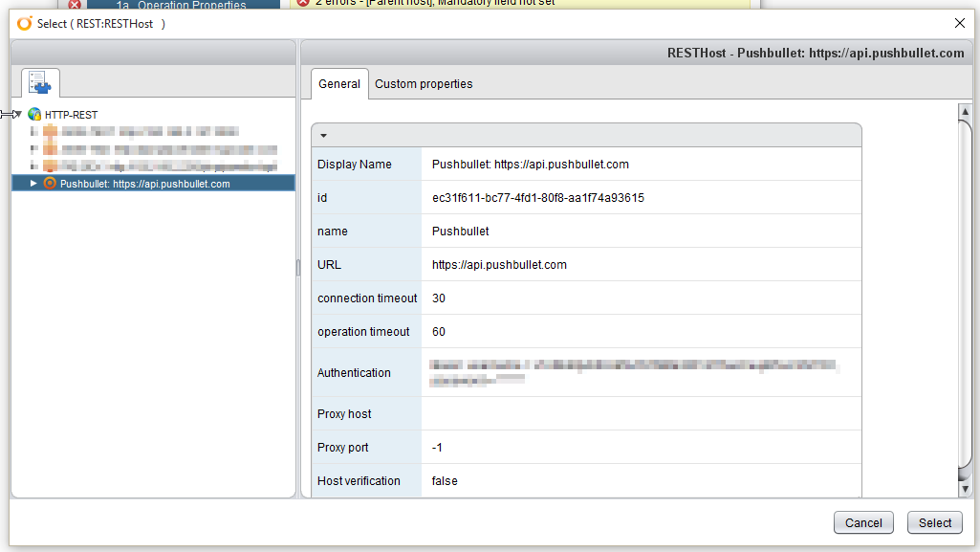Confirm with the Select button

934,522
